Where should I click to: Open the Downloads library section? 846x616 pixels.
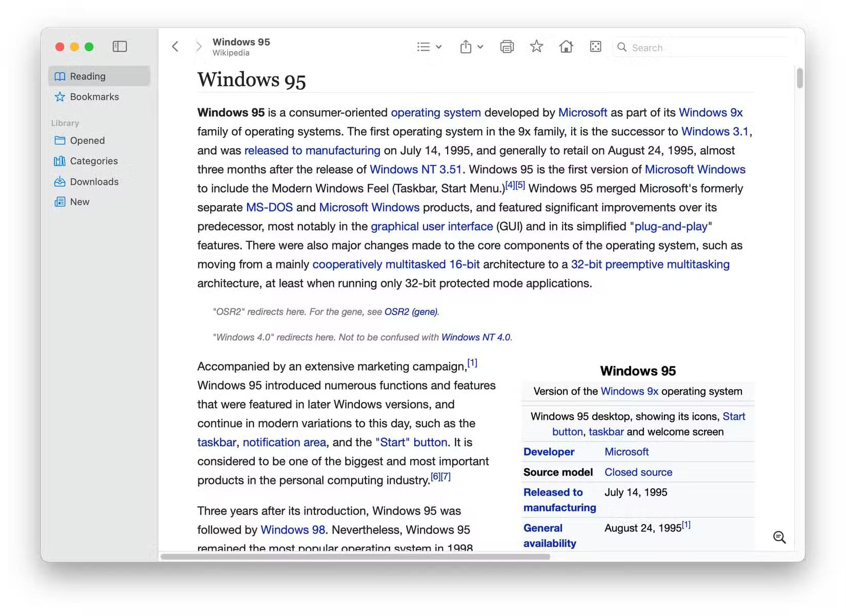[x=99, y=181]
